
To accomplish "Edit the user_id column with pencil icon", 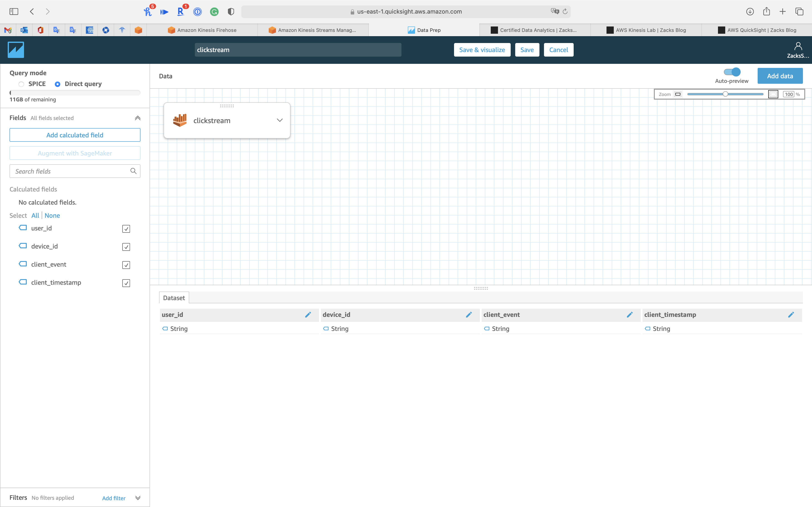I will 308,315.
